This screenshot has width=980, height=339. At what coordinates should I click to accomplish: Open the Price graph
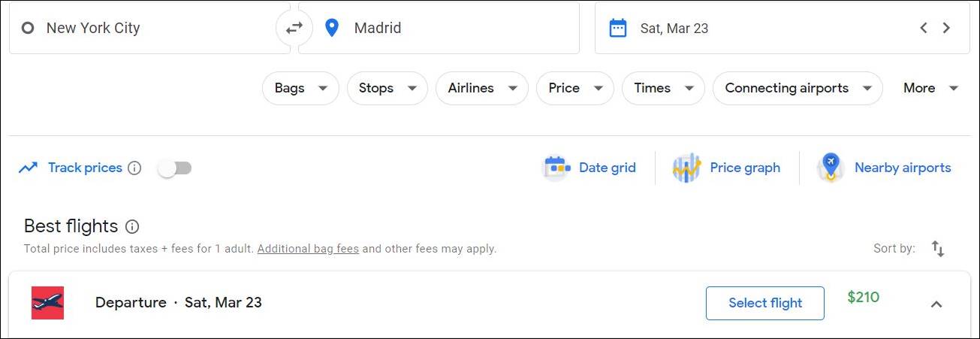[726, 168]
